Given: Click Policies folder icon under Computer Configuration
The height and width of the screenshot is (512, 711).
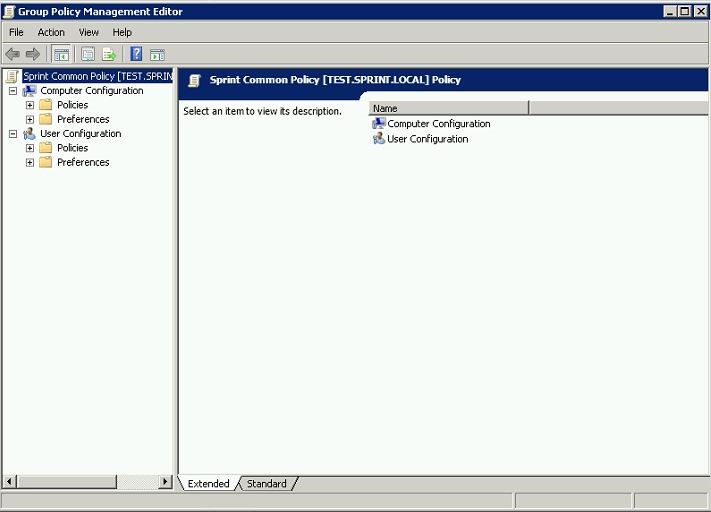Looking at the screenshot, I should coord(46,105).
